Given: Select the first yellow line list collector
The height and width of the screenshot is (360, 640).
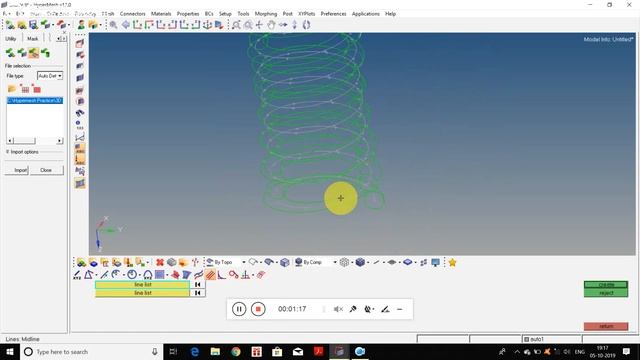Looking at the screenshot, I should pyautogui.click(x=142, y=284).
